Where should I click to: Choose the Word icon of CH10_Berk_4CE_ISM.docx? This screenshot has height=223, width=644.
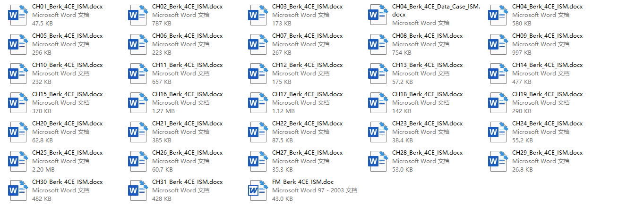[x=18, y=74]
